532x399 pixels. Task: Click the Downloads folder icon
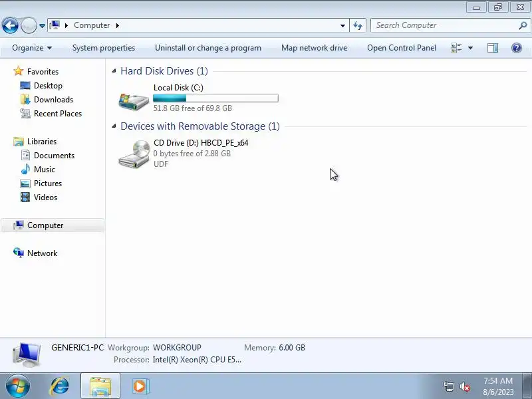[25, 99]
